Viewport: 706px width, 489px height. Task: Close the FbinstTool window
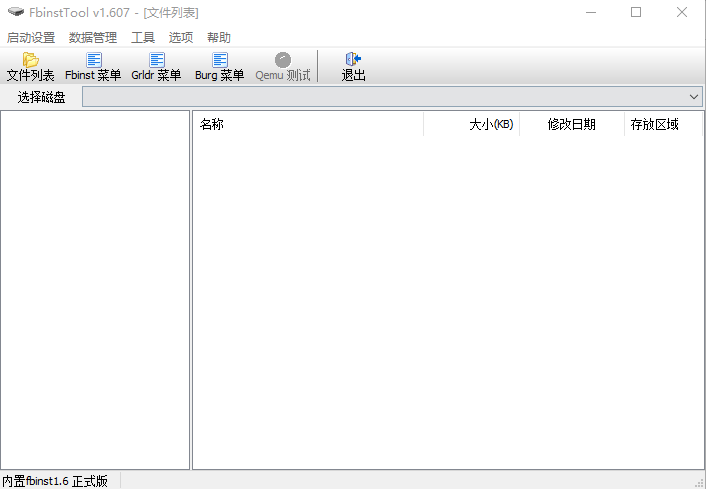pos(682,12)
